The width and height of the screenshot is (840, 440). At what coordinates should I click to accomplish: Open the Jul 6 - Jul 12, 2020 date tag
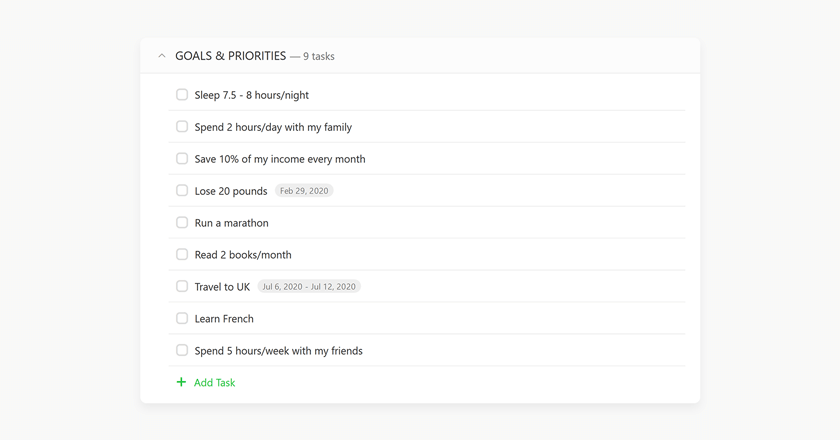click(309, 287)
